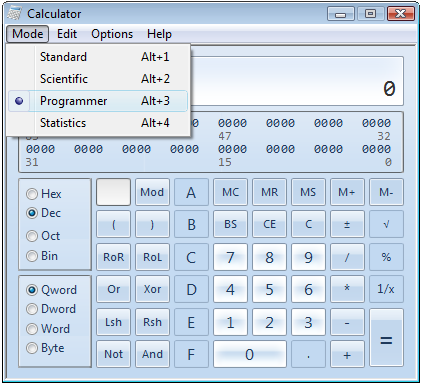
Task: Click hex digit C button left of 7
Action: point(191,257)
